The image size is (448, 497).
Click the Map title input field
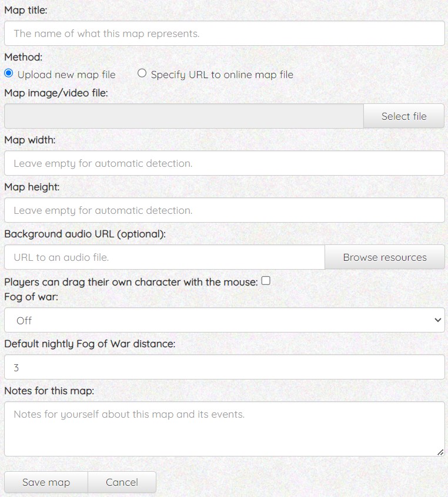click(x=224, y=33)
